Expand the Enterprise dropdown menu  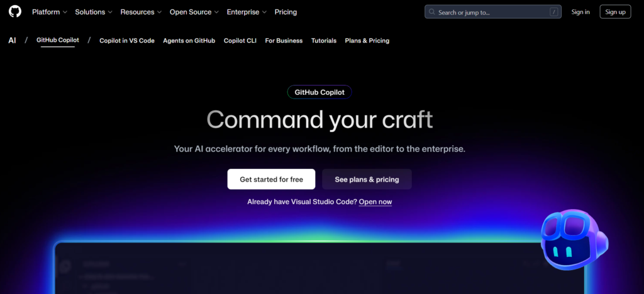pyautogui.click(x=247, y=12)
